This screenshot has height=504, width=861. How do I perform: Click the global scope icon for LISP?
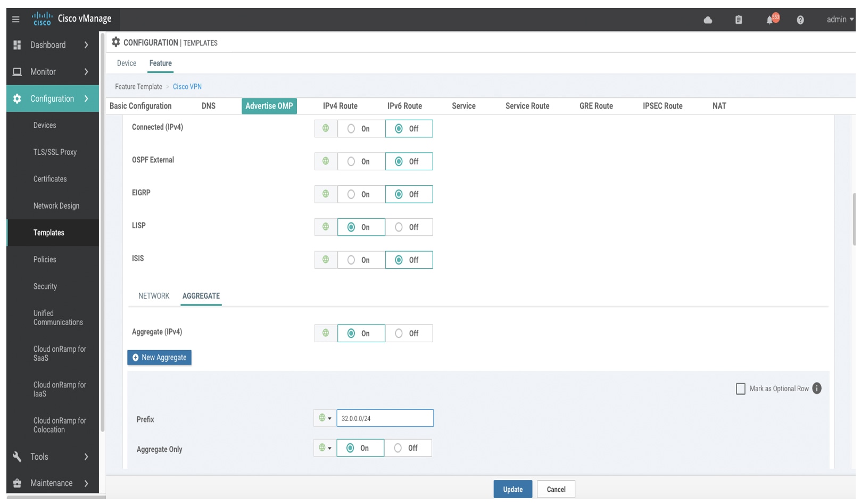coord(326,227)
